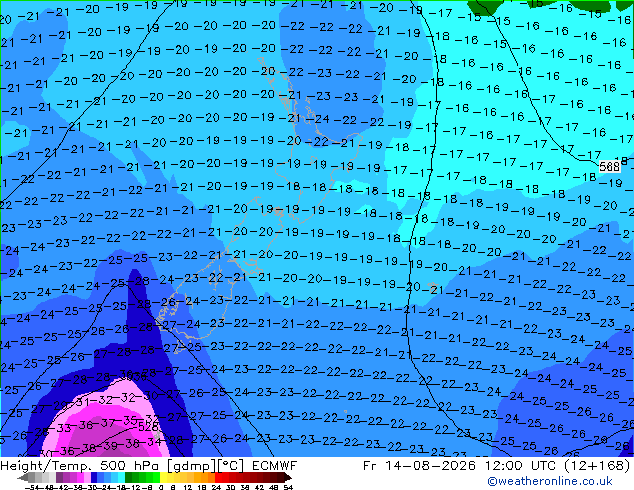Click the 528 height contour label
This screenshot has width=634, height=490.
(148, 427)
